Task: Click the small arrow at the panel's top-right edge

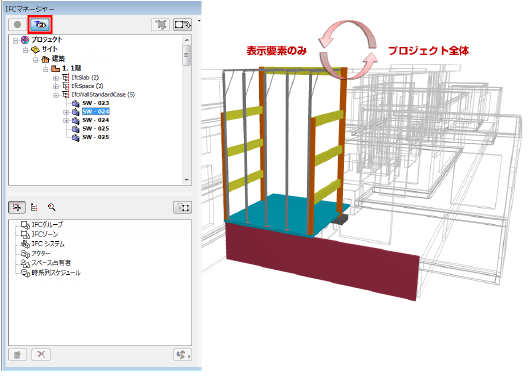Action: 199,21
